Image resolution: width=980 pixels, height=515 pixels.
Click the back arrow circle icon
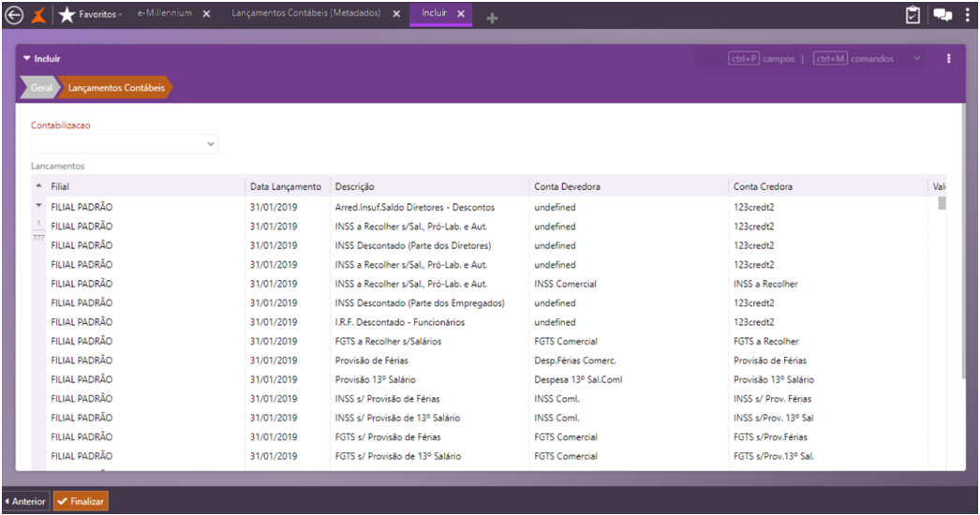coord(14,15)
